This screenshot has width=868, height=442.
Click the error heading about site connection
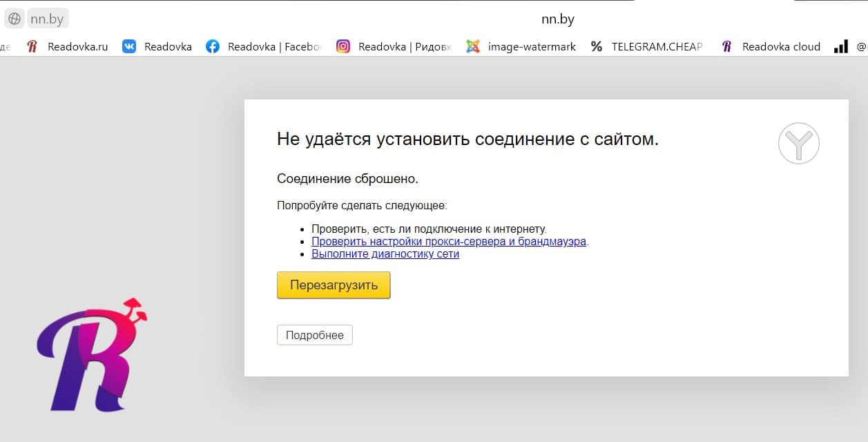tap(467, 139)
